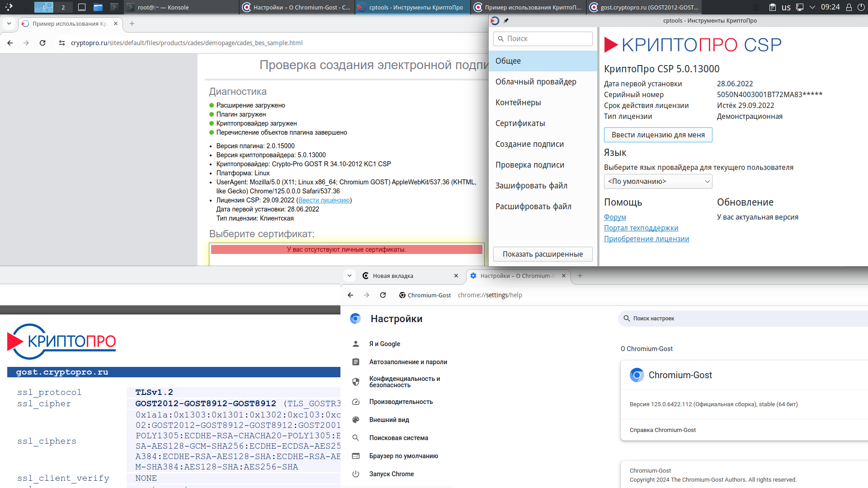Click the power/shutdown icon in the panel
Image resolution: width=868 pixels, height=488 pixels.
click(861, 7)
